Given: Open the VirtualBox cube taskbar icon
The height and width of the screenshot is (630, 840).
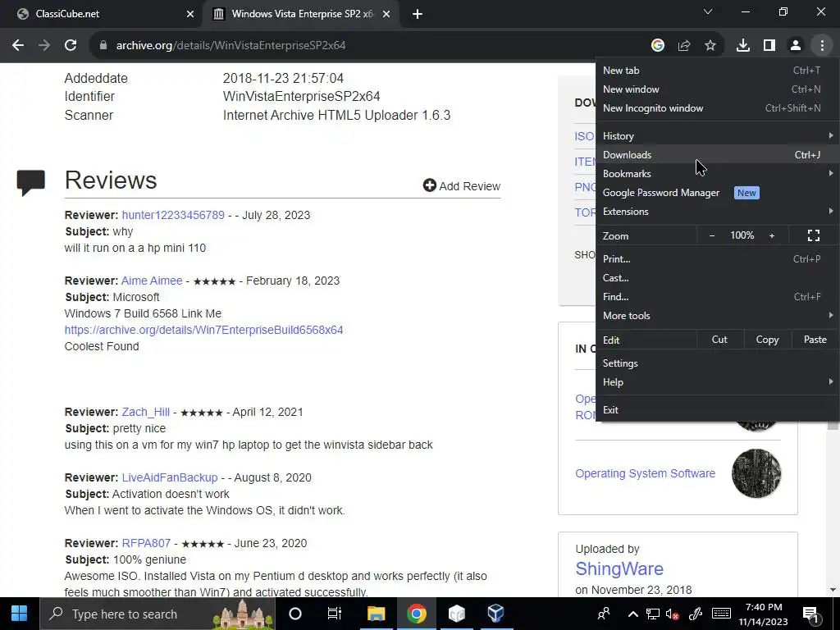Looking at the screenshot, I should [495, 614].
